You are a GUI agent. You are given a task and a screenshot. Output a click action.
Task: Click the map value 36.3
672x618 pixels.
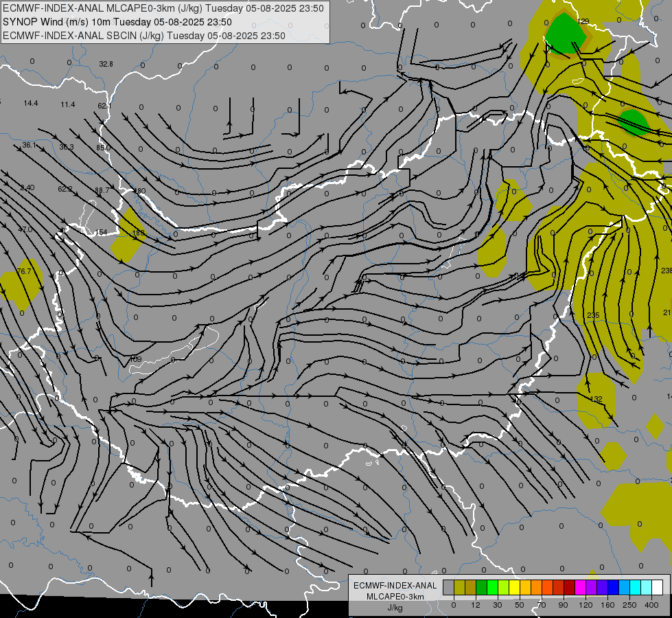point(67,147)
